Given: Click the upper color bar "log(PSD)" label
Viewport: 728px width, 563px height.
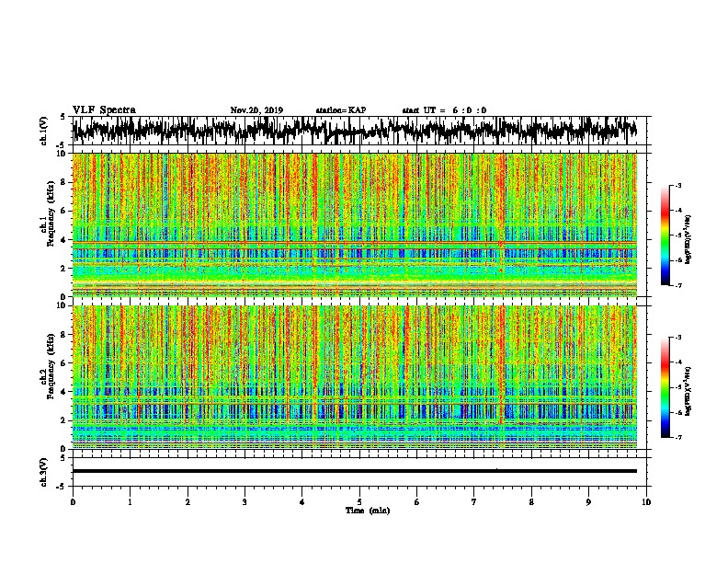Looking at the screenshot, I should coord(688,240).
